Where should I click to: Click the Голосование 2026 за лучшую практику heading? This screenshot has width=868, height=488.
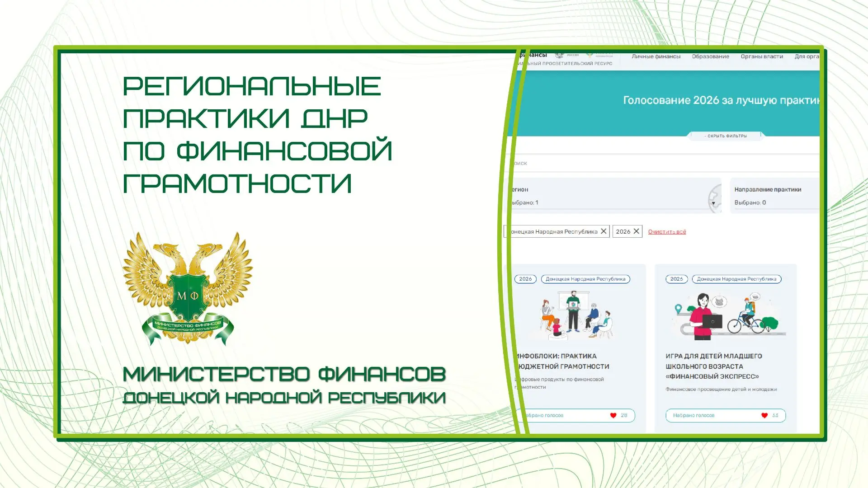point(721,100)
